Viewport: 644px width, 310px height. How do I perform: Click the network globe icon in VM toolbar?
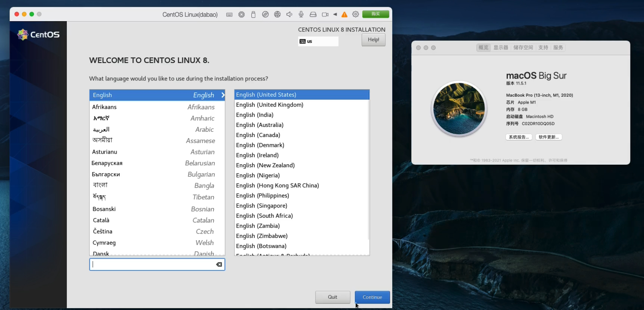coord(277,14)
